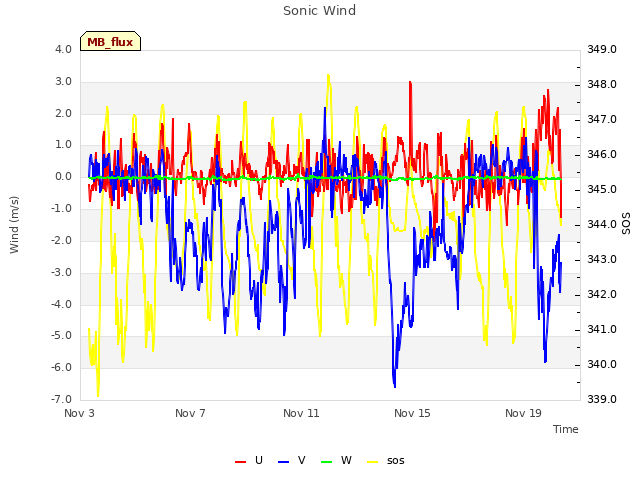The height and width of the screenshot is (480, 640).
Task: Click the -2.0 left axis value
Action: coord(61,240)
